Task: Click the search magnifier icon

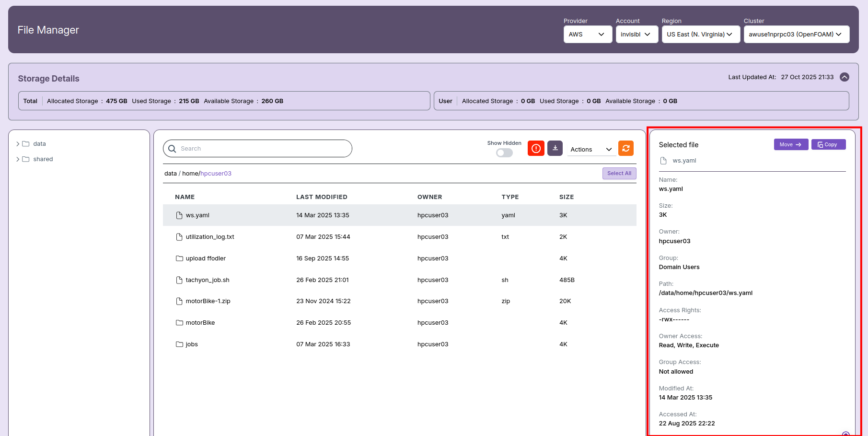Action: pyautogui.click(x=172, y=149)
